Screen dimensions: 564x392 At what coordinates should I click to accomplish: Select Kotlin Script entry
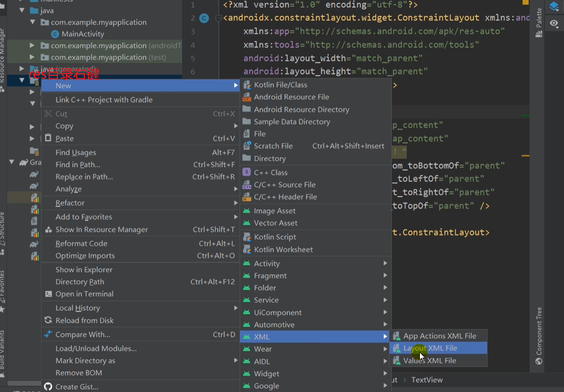[315, 237]
